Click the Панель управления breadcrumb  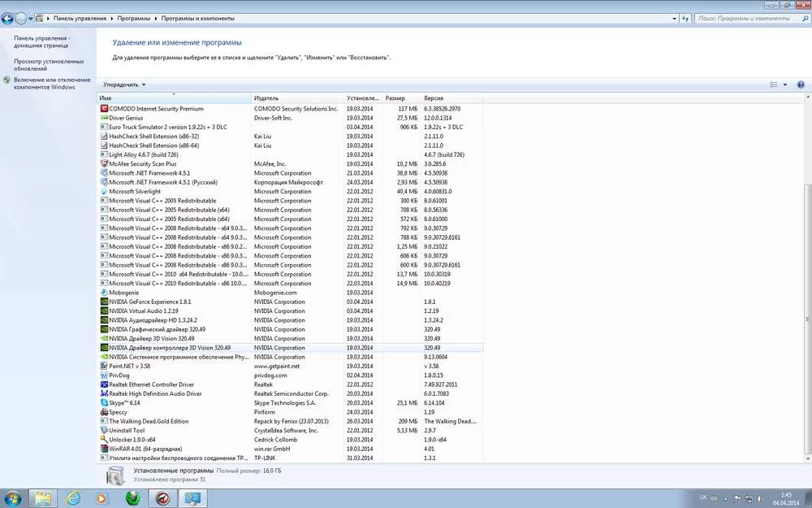click(x=80, y=18)
